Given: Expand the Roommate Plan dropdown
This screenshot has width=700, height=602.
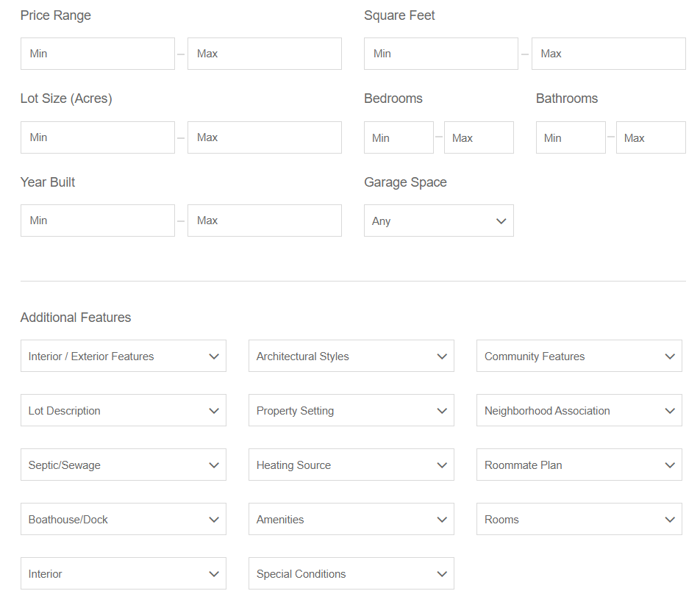Looking at the screenshot, I should (x=579, y=465).
